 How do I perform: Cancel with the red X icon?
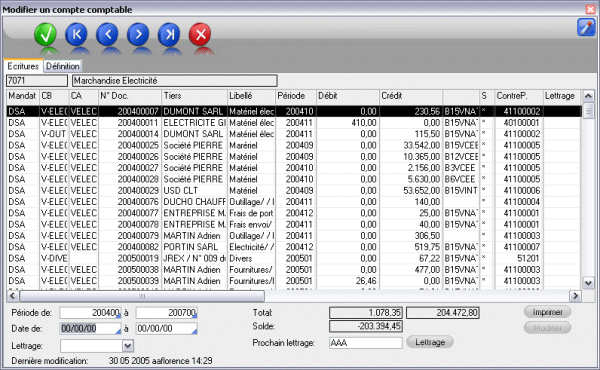pyautogui.click(x=200, y=35)
